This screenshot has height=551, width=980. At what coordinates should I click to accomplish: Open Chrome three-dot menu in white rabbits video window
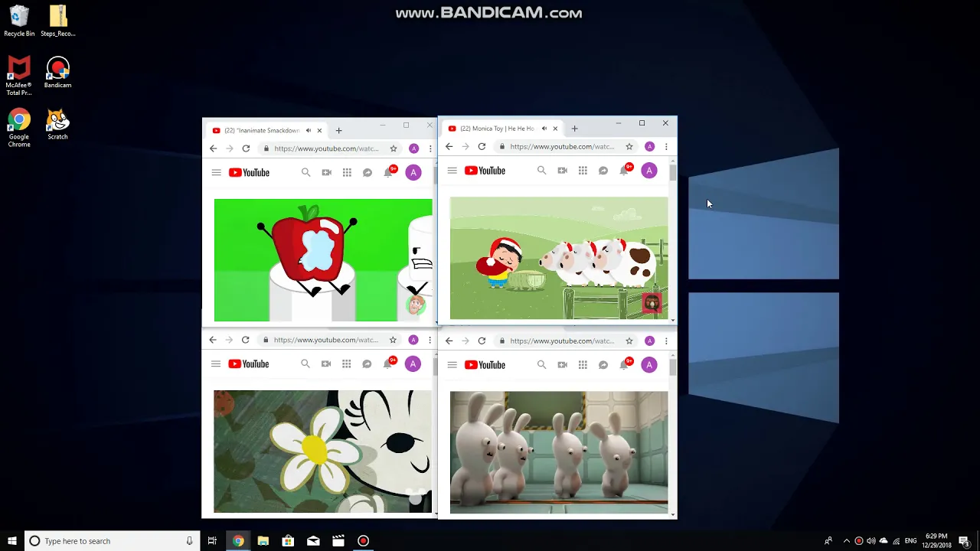point(666,341)
